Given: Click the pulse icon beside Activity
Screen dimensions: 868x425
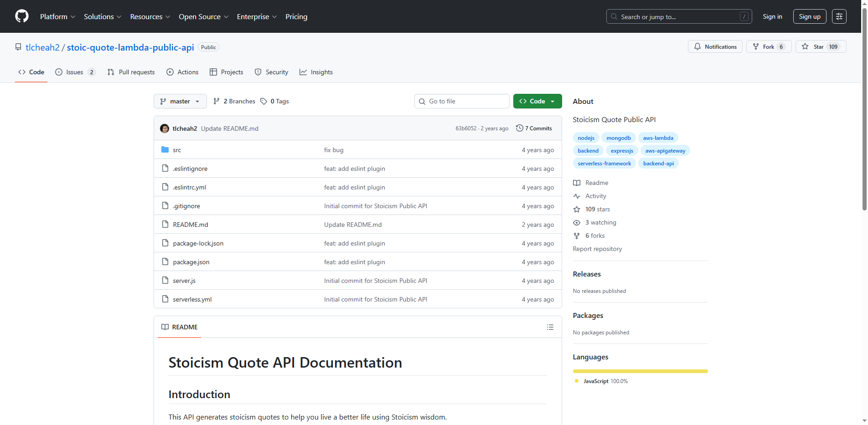Looking at the screenshot, I should 577,196.
